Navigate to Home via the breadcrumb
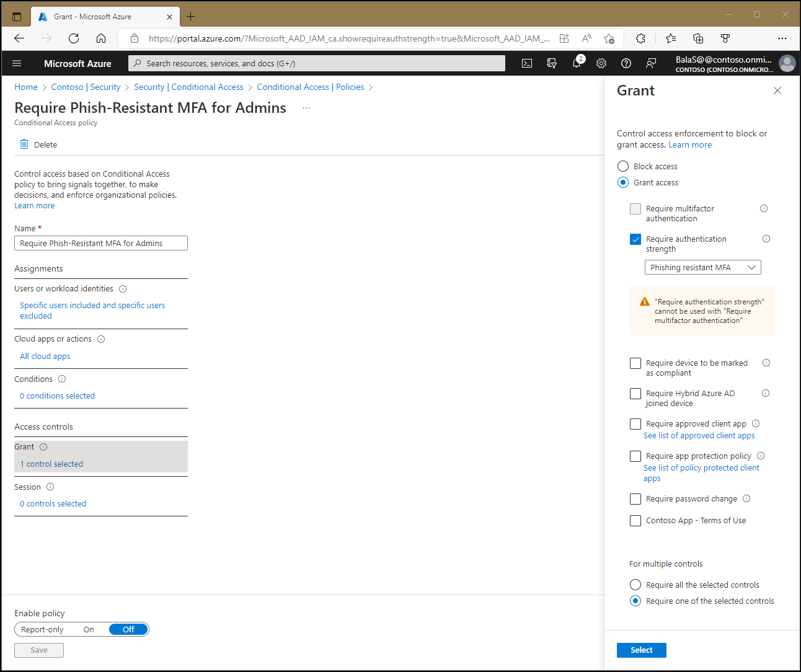Viewport: 801px width, 672px height. click(x=25, y=87)
